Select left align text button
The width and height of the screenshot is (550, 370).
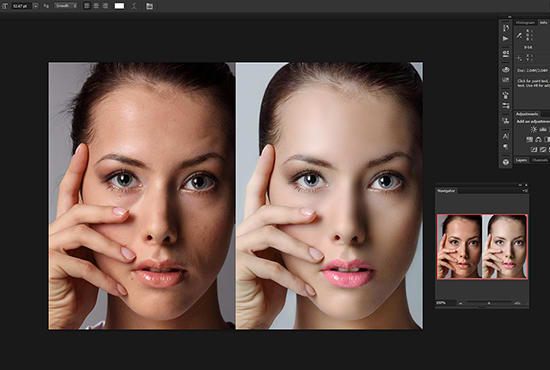coord(87,6)
